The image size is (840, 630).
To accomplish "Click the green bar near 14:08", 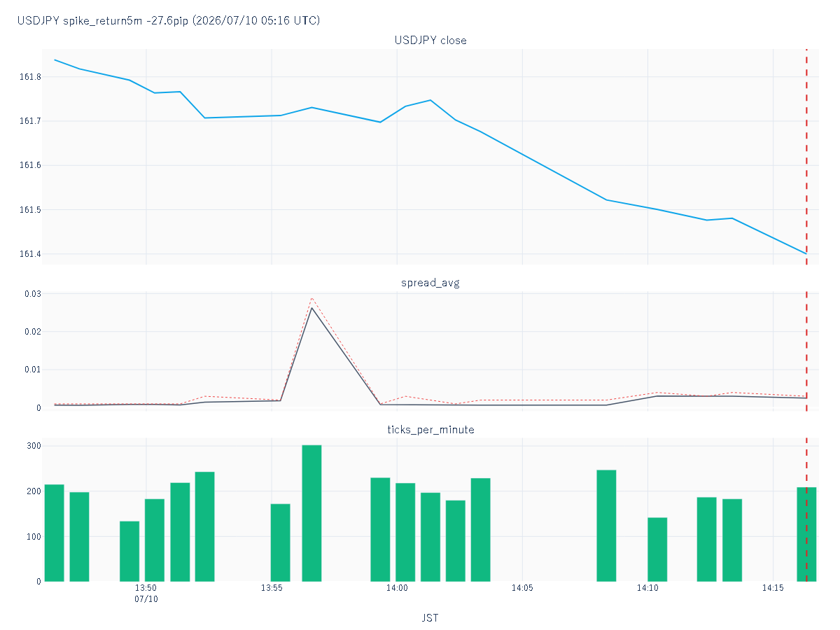I will tap(606, 526).
